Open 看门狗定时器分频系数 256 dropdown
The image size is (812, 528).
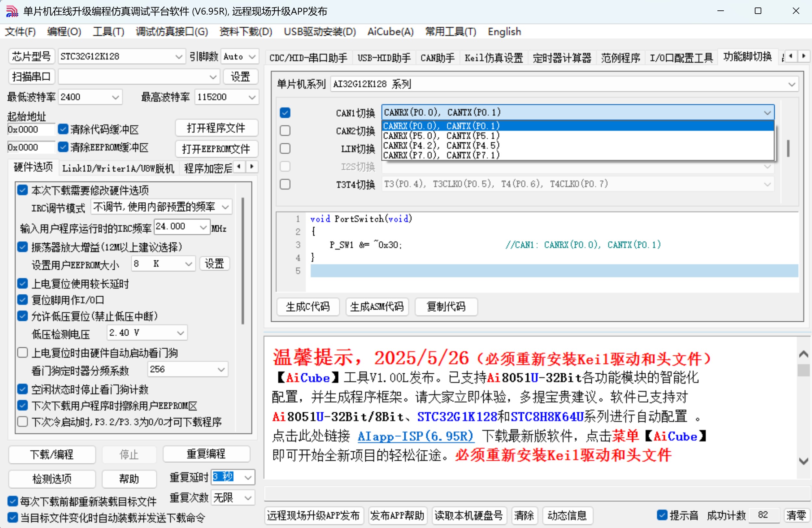coord(188,369)
